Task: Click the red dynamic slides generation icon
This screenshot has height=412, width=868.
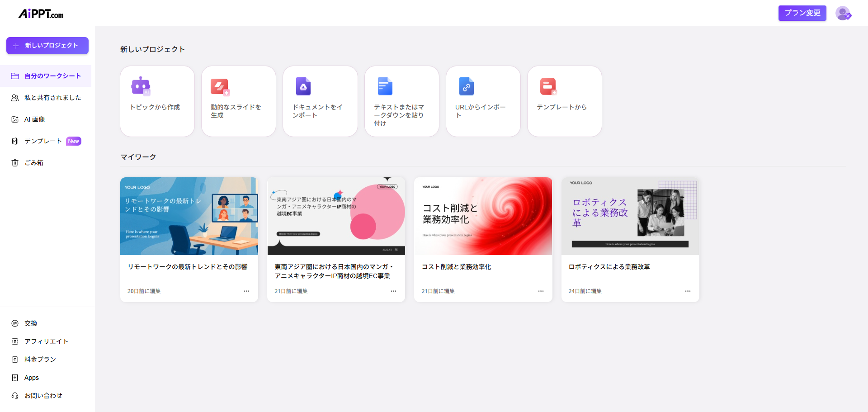Action: [x=220, y=86]
